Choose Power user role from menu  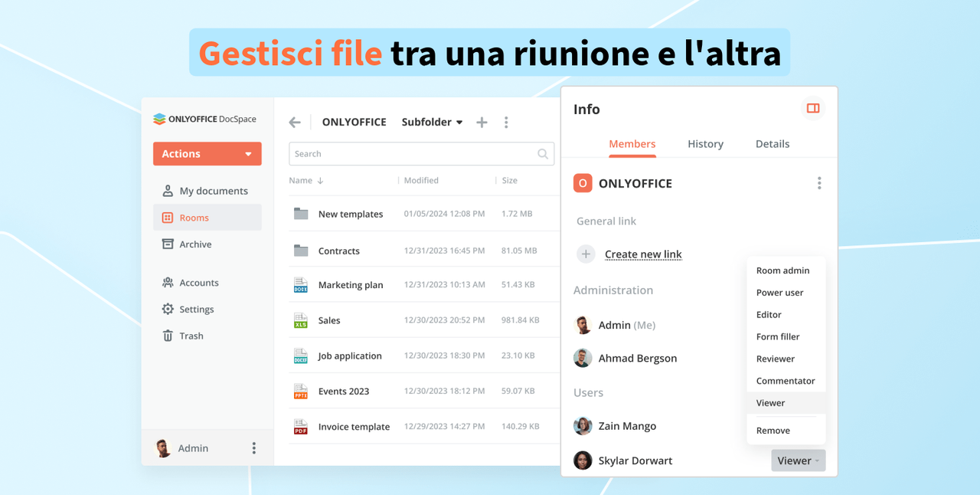[786, 293]
